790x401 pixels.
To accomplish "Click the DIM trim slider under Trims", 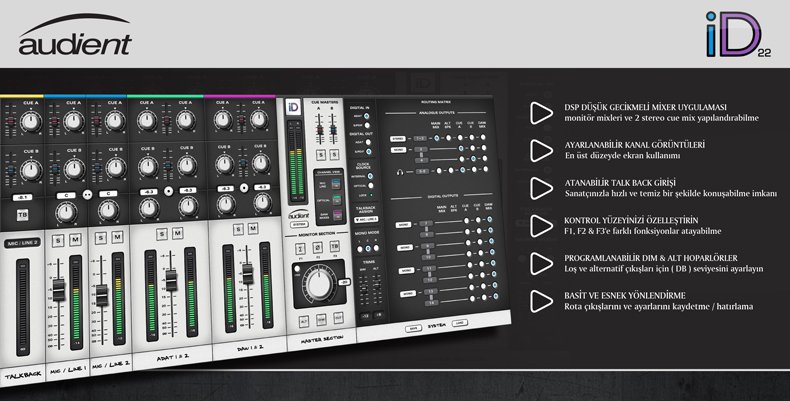I will pyautogui.click(x=364, y=290).
